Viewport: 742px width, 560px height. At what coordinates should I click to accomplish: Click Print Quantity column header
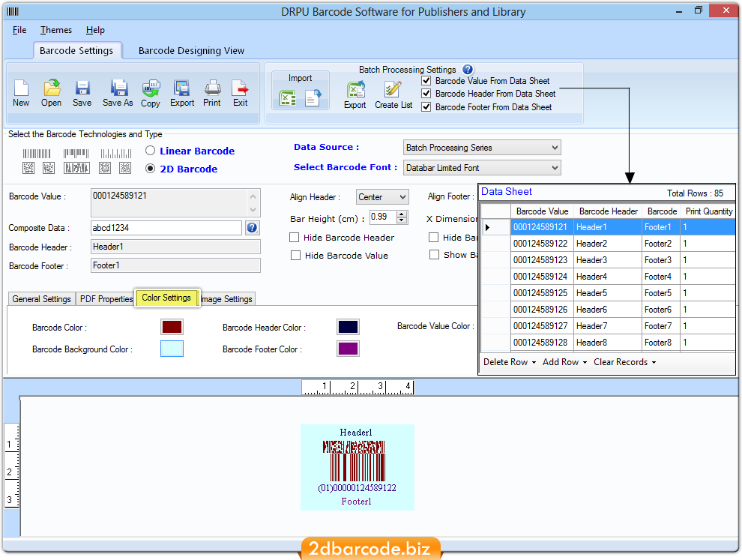click(708, 211)
